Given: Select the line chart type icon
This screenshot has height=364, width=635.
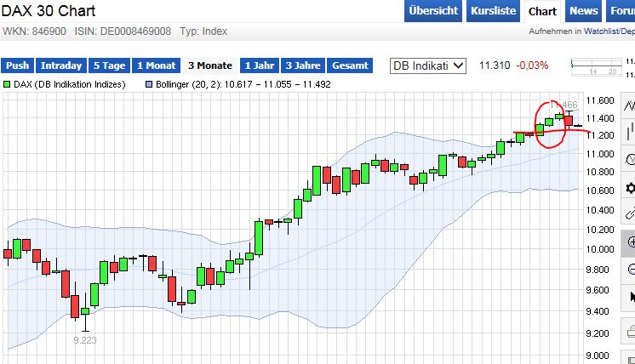Looking at the screenshot, I should coord(629,105).
